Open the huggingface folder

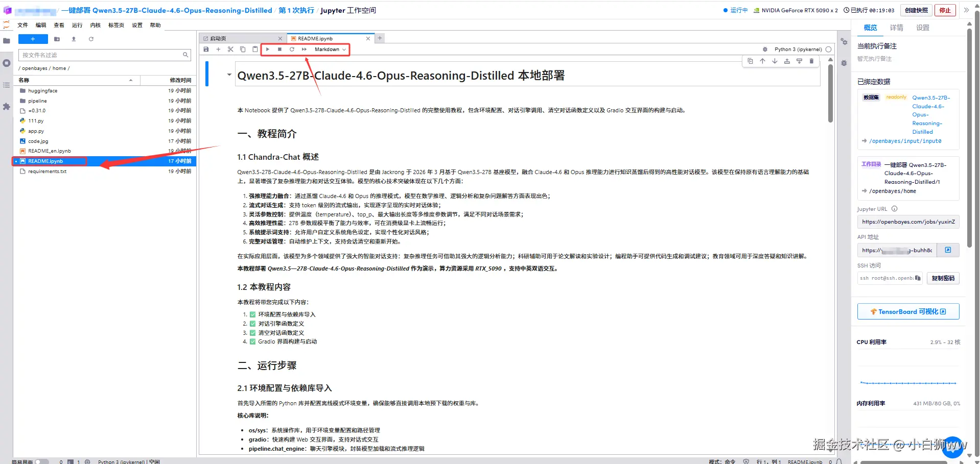coord(104,91)
